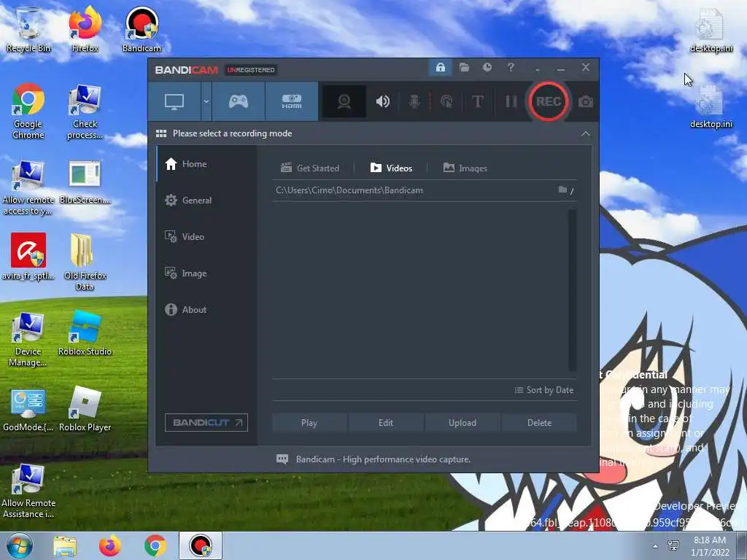Open the Image settings section
Viewport: 747px width, 560px height.
point(206,273)
